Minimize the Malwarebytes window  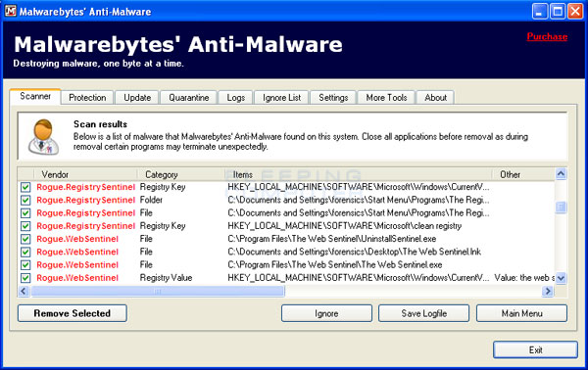click(x=540, y=12)
